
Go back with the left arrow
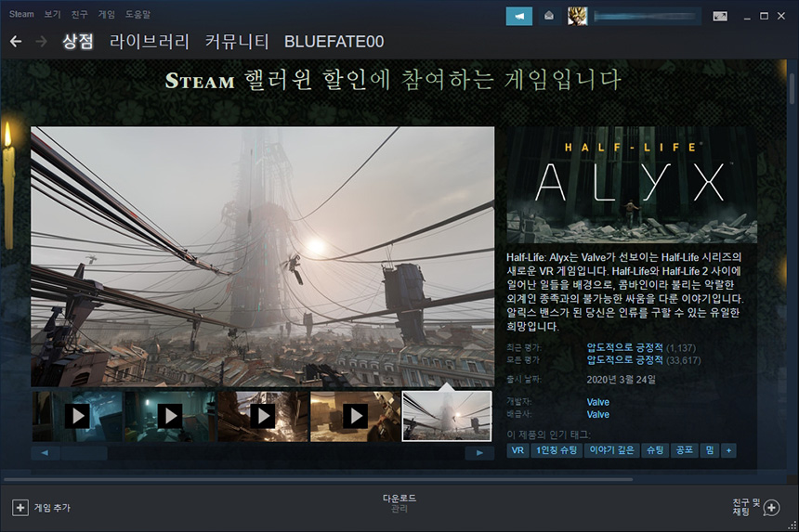point(16,41)
